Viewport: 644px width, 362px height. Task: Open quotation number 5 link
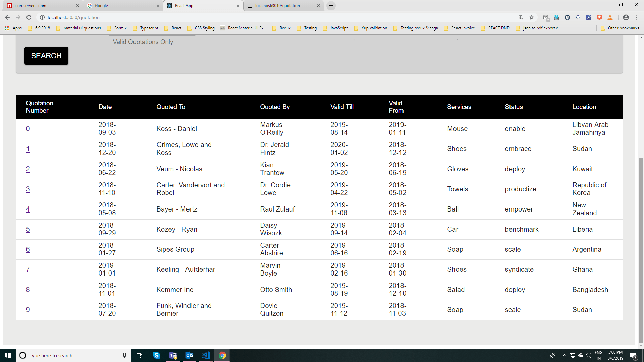(x=28, y=229)
